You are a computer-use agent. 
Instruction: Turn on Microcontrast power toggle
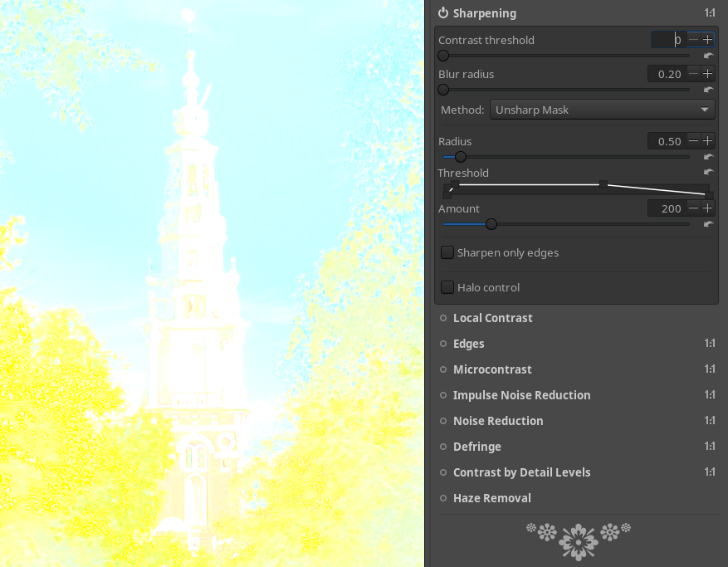pos(443,369)
